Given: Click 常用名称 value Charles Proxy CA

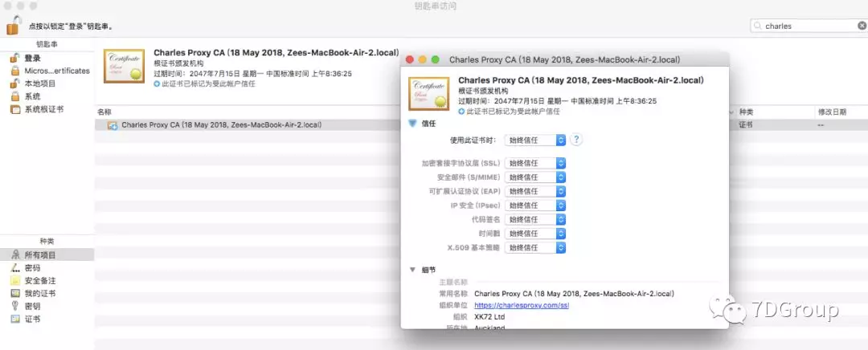Looking at the screenshot, I should tap(574, 294).
